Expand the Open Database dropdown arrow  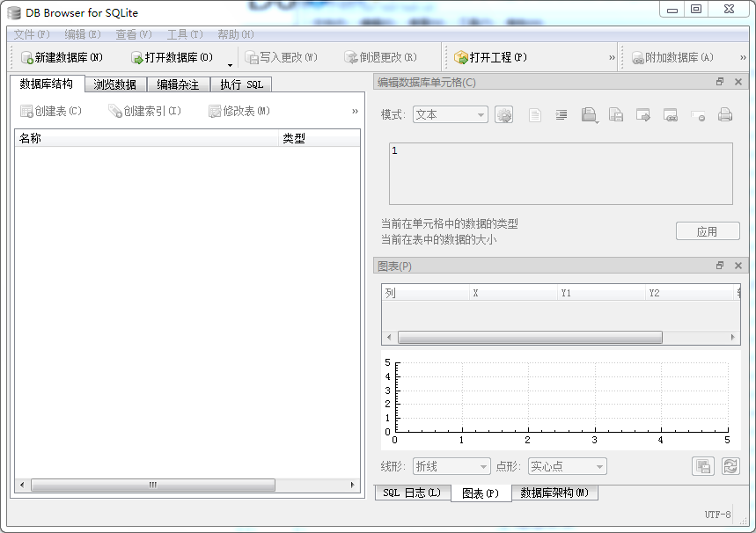[x=230, y=64]
